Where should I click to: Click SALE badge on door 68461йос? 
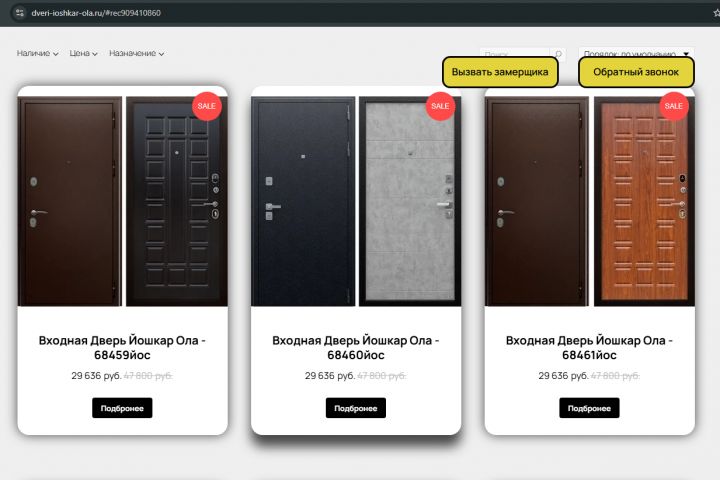[x=674, y=106]
